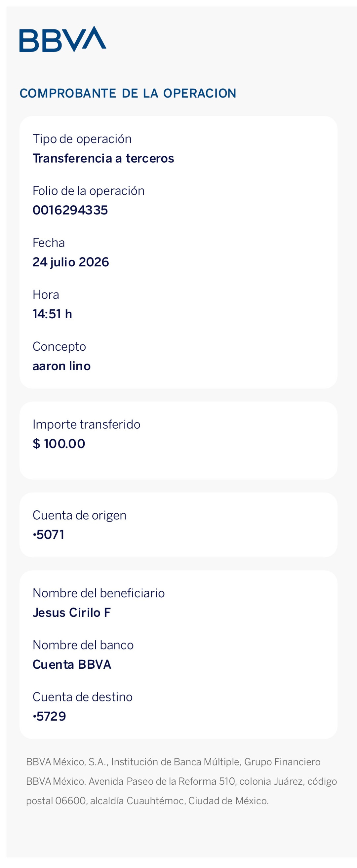Click the BBVA México legal address footer
The height and width of the screenshot is (868, 357).
pyautogui.click(x=181, y=781)
